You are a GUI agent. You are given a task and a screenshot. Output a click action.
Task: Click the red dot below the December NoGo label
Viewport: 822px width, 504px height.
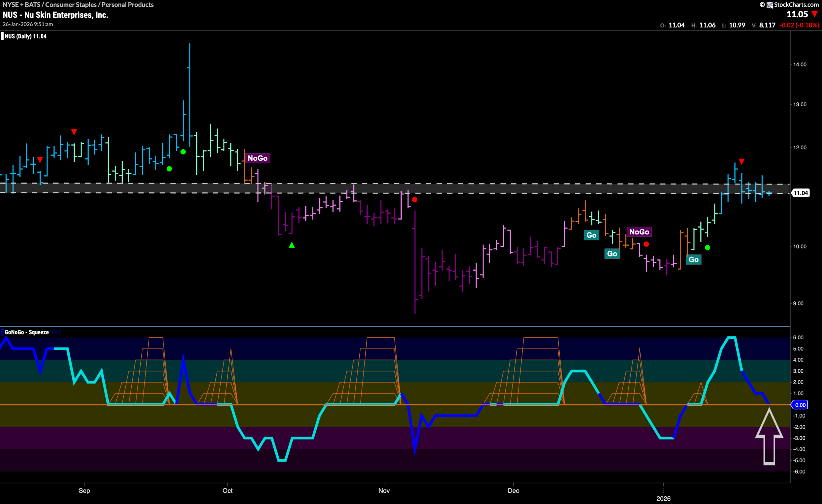coord(646,244)
